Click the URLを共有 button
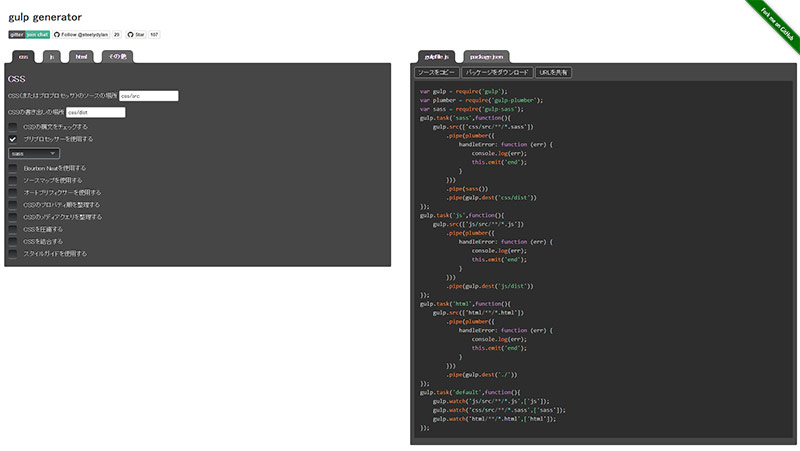Screen dimensions: 800x451 [554, 72]
